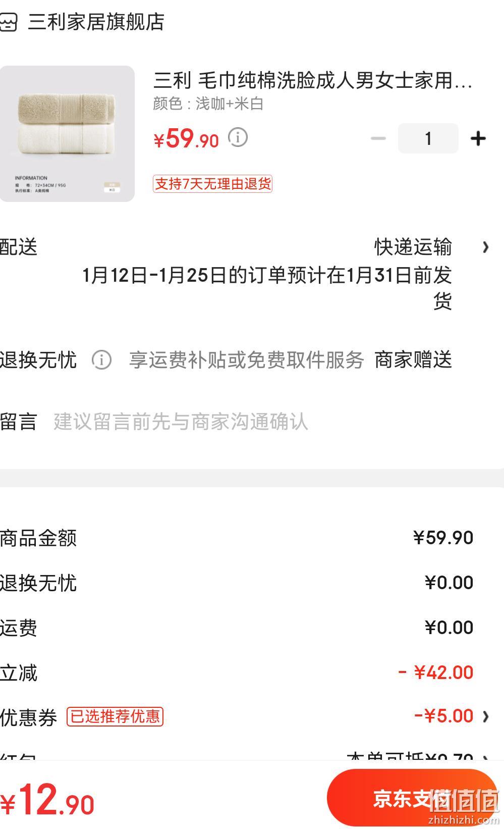Tap the store icon beside 三利家居旗舰店
Screen dimensions: 504x829
(x=8, y=22)
